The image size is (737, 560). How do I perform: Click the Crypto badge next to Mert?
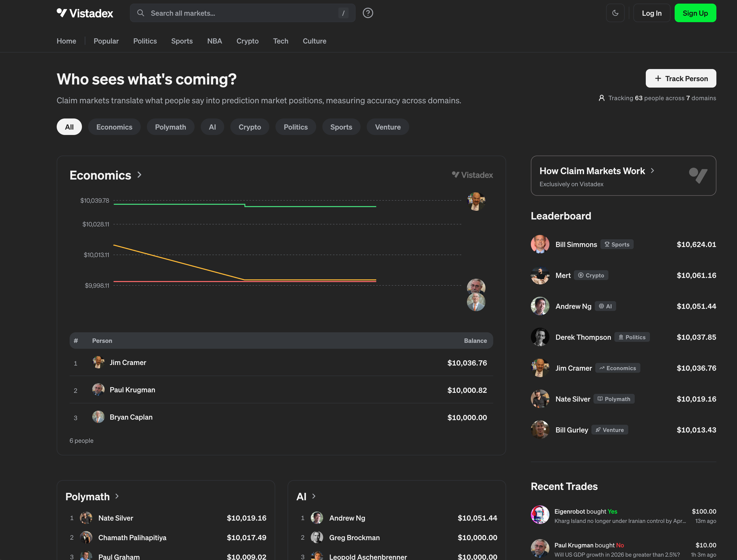(x=591, y=275)
